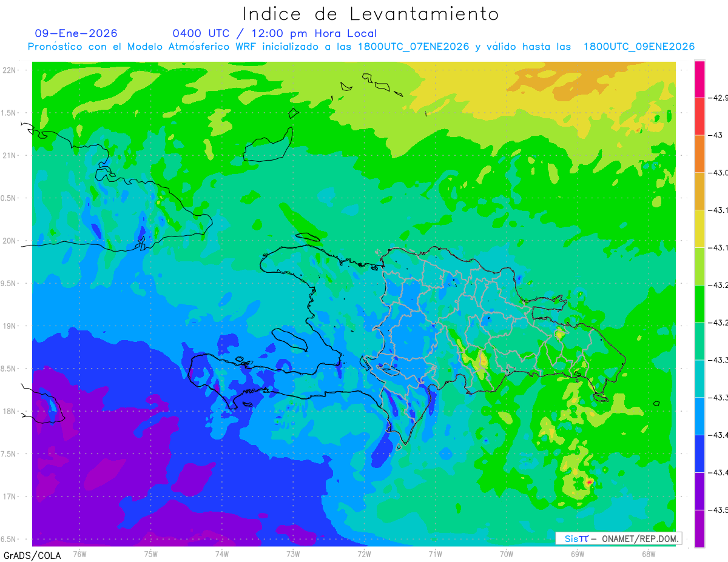Click the '-43.0' legend value
The image size is (728, 562).
(x=718, y=173)
